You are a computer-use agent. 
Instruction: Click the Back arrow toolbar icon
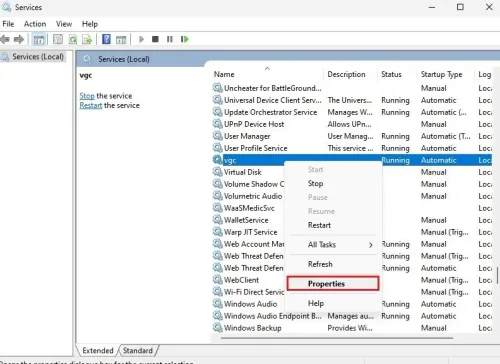pyautogui.click(x=5, y=39)
